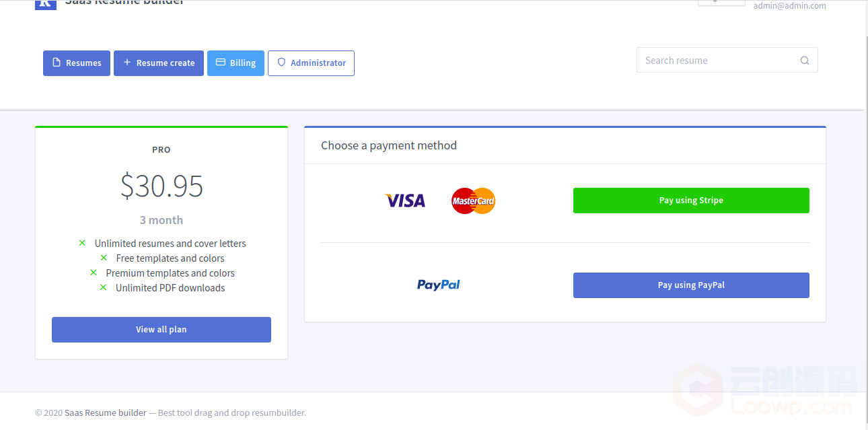Click the plus icon in Resume create
The width and height of the screenshot is (868, 430).
[127, 63]
